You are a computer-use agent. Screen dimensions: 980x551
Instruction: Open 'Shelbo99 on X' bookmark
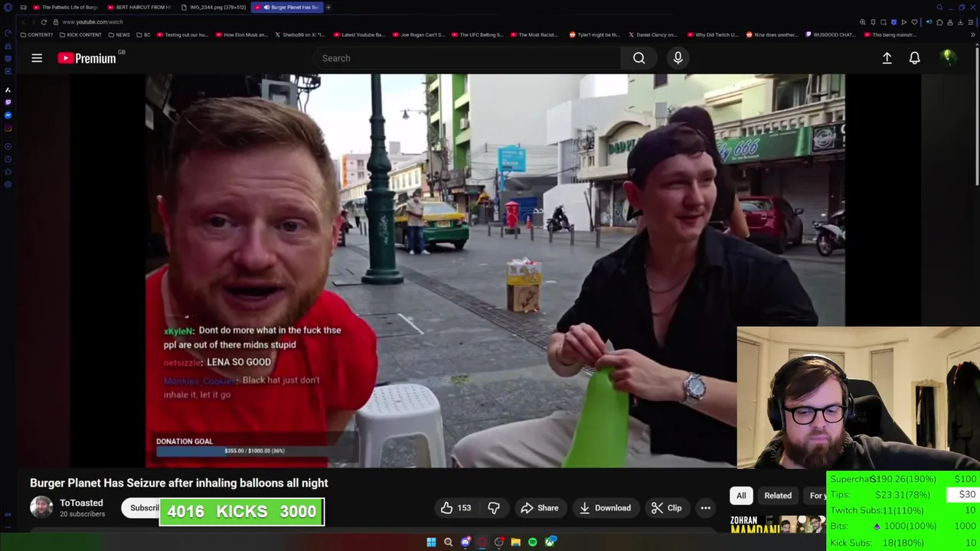pos(299,34)
